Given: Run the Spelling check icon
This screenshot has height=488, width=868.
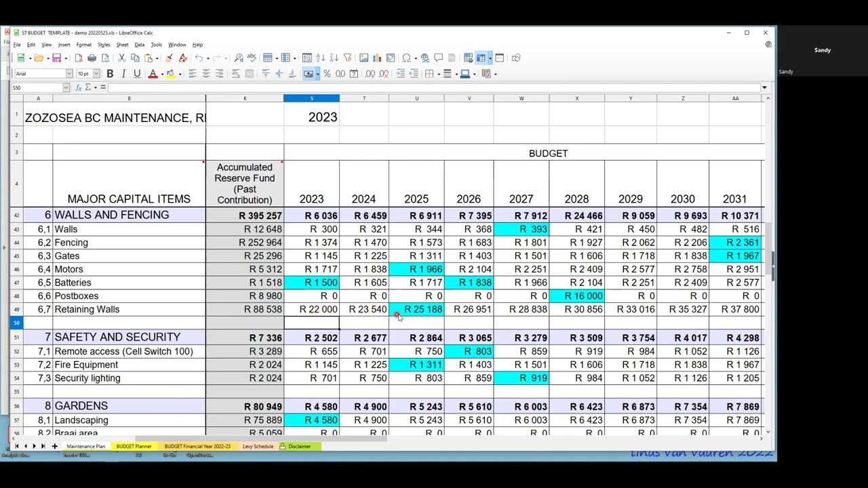Looking at the screenshot, I should [x=252, y=58].
